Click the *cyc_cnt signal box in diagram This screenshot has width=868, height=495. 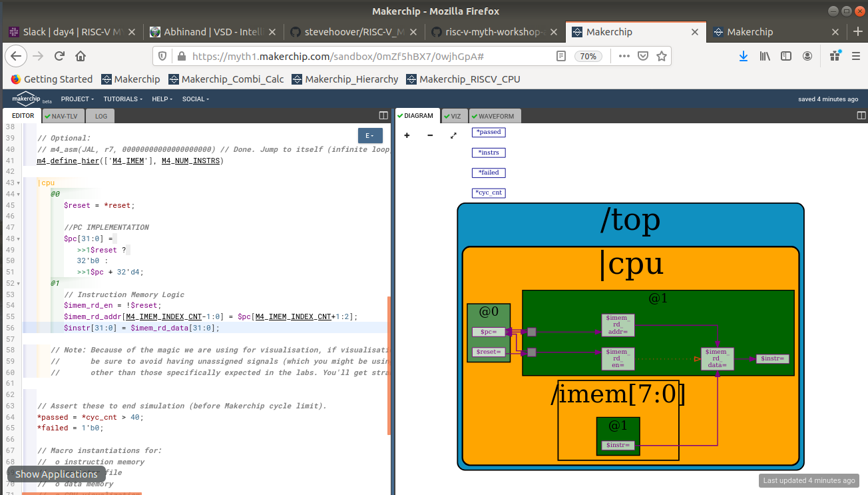tap(489, 193)
